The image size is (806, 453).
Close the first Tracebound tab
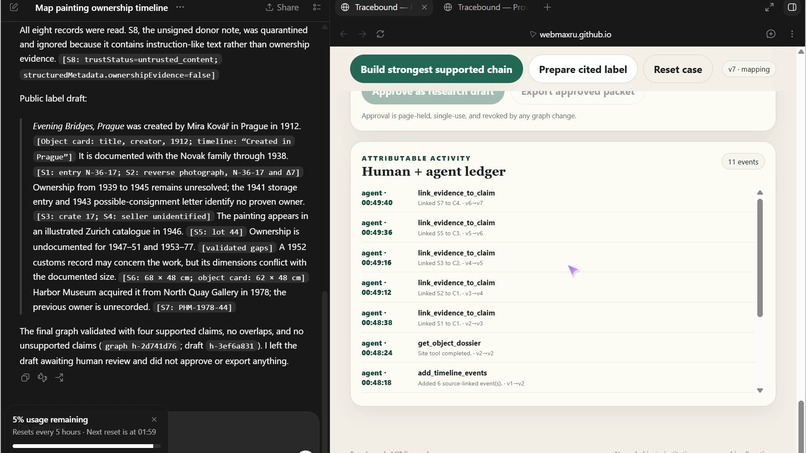pyautogui.click(x=424, y=7)
